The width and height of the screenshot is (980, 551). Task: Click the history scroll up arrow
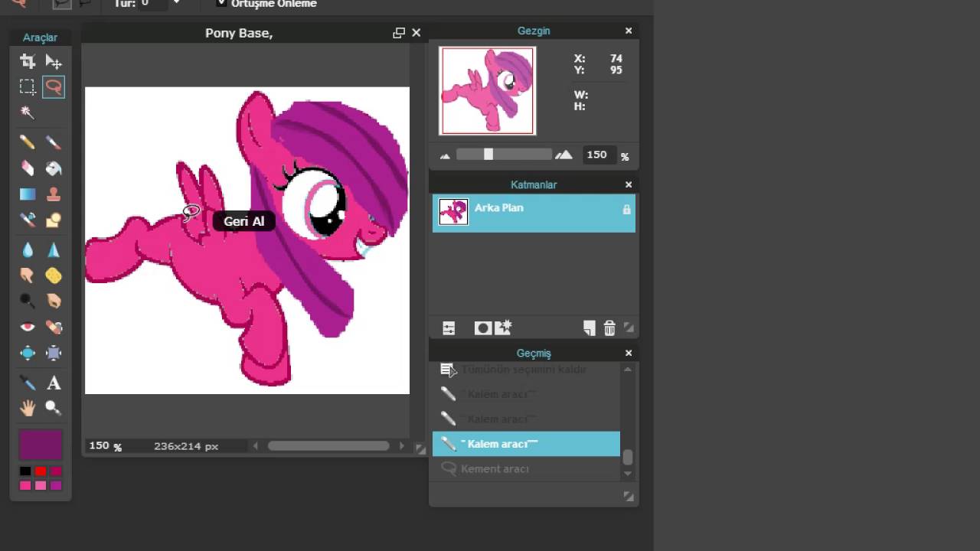(x=628, y=370)
